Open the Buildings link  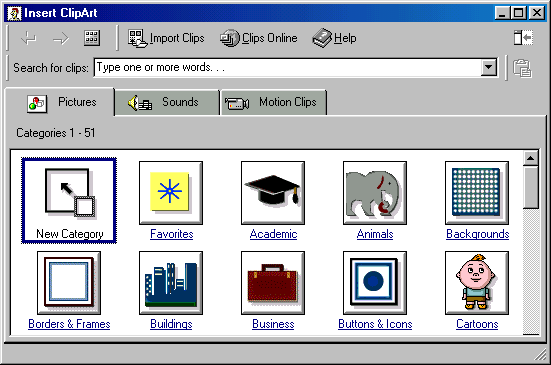171,324
